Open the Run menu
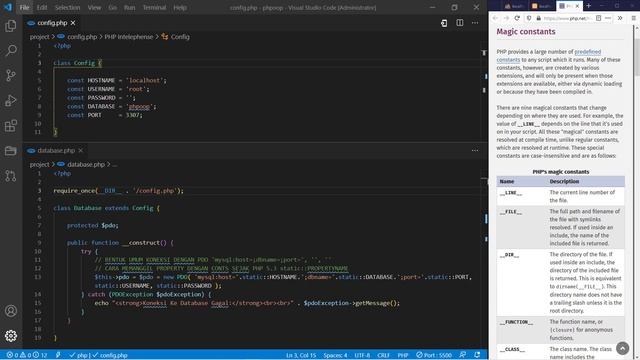Image resolution: width=640 pixels, height=360 pixels. pyautogui.click(x=129, y=7)
